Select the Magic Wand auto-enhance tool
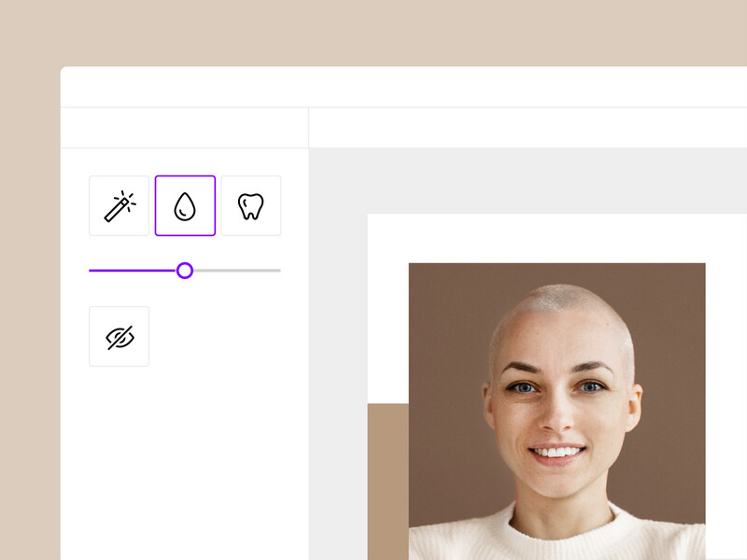 coord(119,205)
